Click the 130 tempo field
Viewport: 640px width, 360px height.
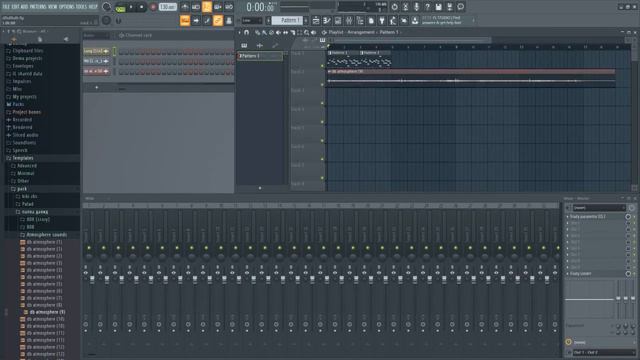[x=167, y=7]
